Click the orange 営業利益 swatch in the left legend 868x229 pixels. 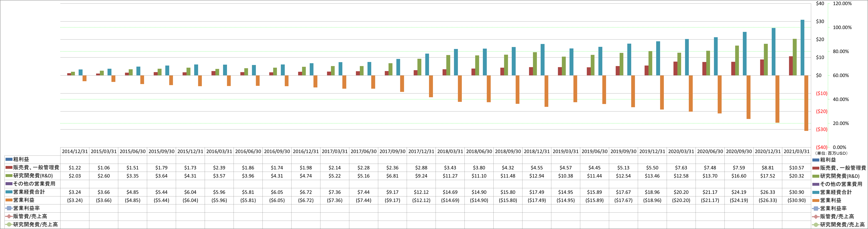[9, 200]
